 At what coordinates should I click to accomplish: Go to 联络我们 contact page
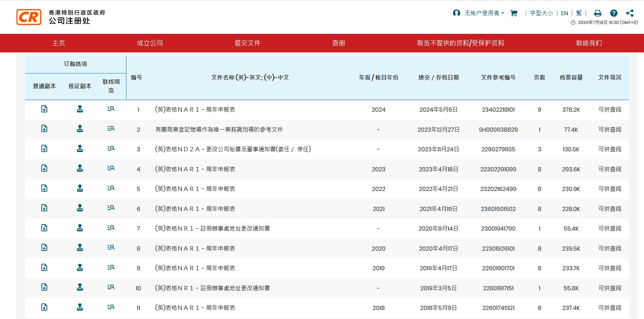pos(589,43)
